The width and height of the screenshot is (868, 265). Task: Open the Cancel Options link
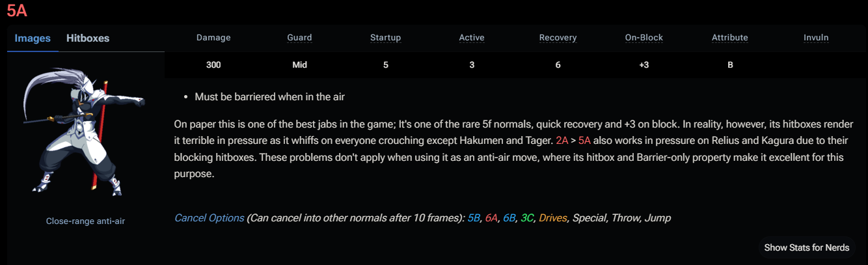(x=209, y=218)
